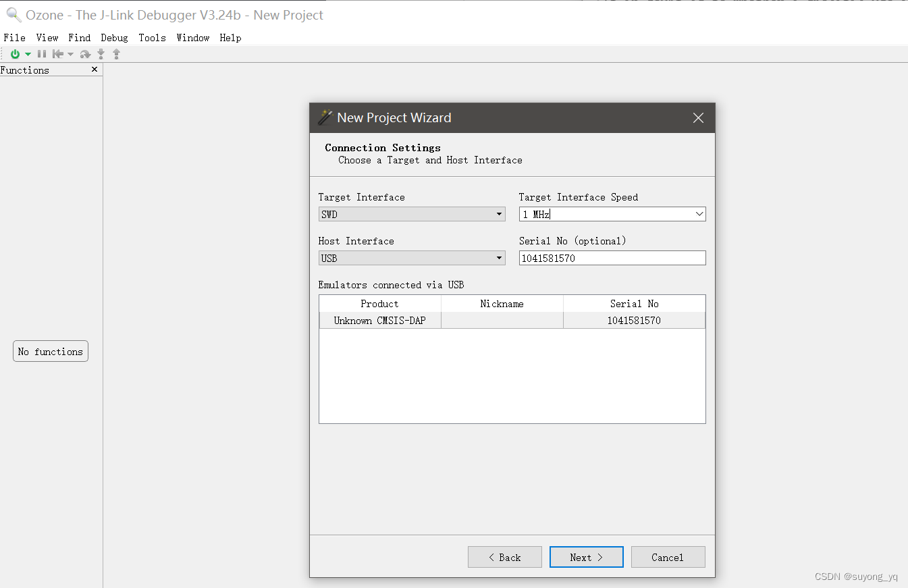Screen dimensions: 908x588
Task: Click the Step Into down-arrow icon
Action: (101, 54)
